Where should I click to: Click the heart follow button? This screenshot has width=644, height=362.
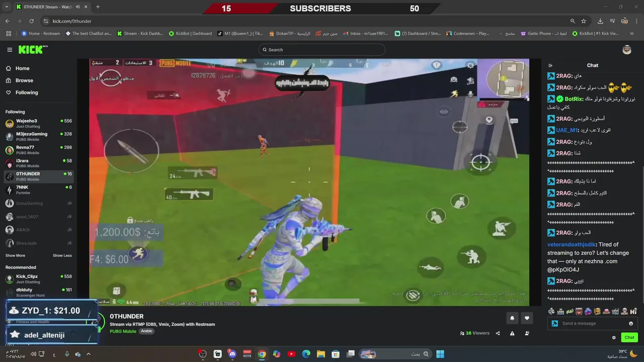(x=527, y=318)
